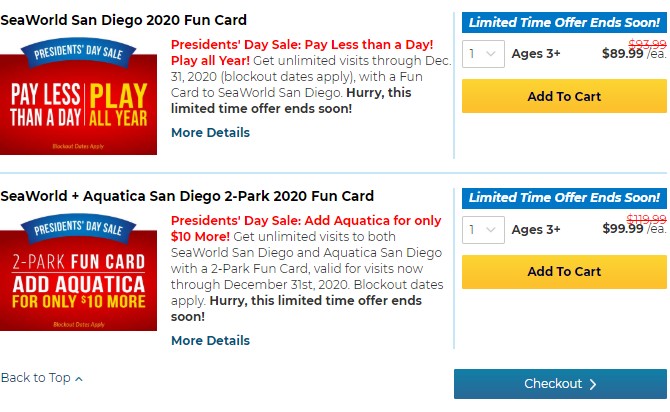
Task: View More Details for 2-Park Fun Card
Action: coord(210,341)
